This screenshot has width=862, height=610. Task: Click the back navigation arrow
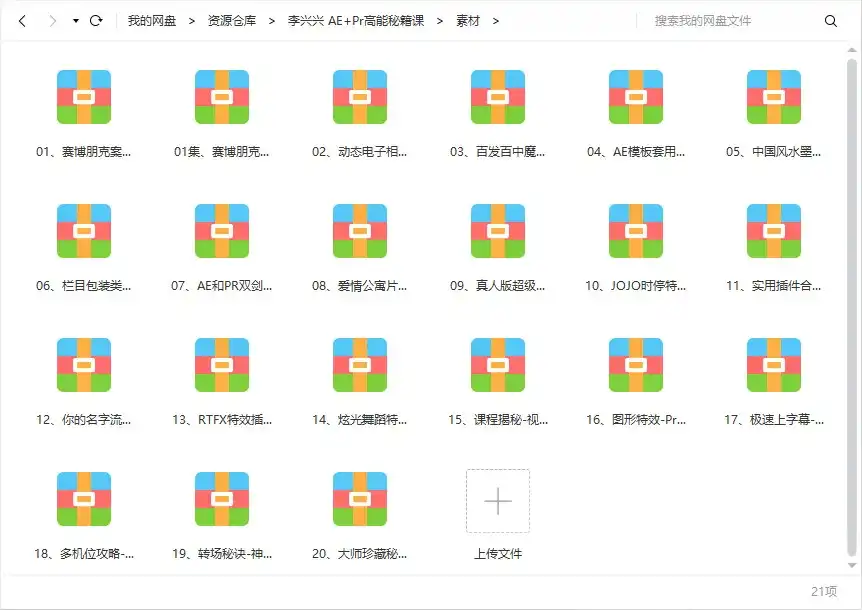click(21, 19)
